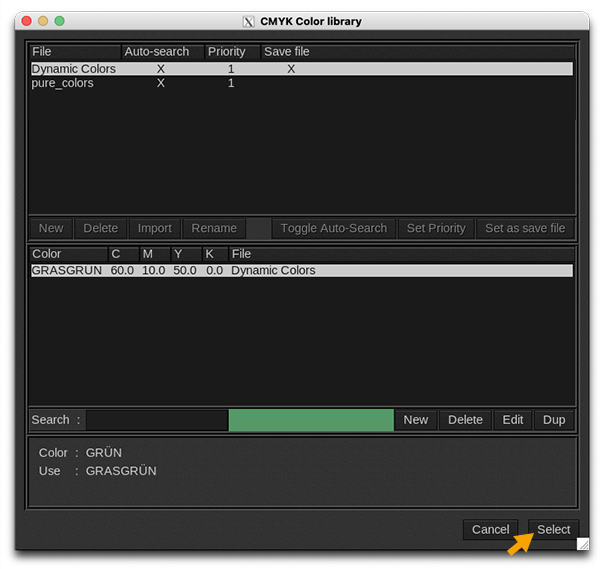600x569 pixels.
Task: Rename the selected library file
Action: click(x=214, y=228)
